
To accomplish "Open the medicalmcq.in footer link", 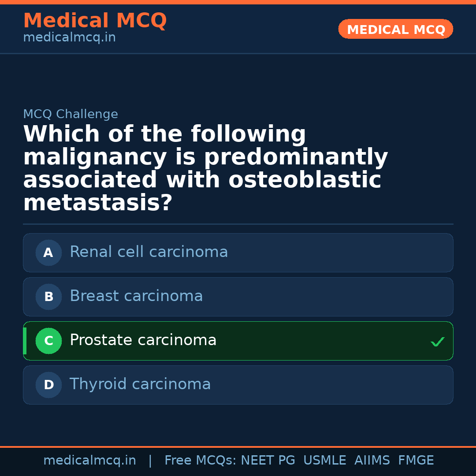I will tap(89, 461).
